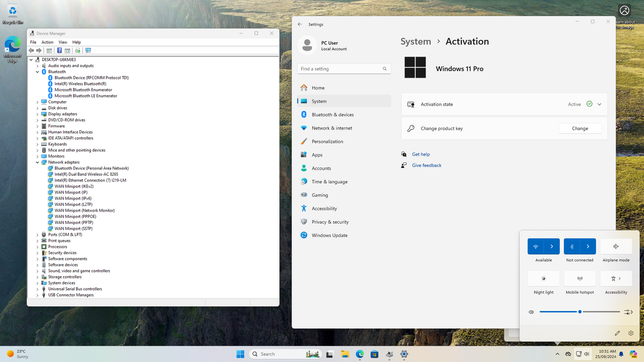Screen dimensions: 644x362
Task: Open the View menu in Device Manager
Action: click(x=63, y=42)
